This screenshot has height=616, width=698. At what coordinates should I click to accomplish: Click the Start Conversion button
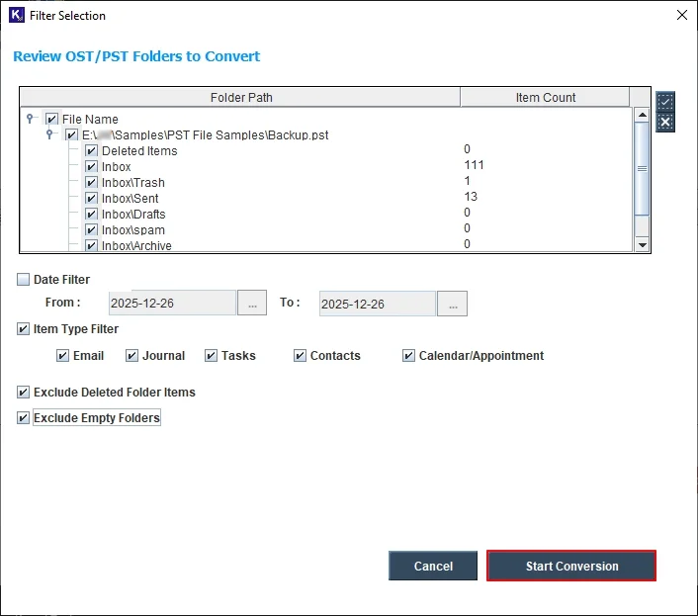point(571,566)
